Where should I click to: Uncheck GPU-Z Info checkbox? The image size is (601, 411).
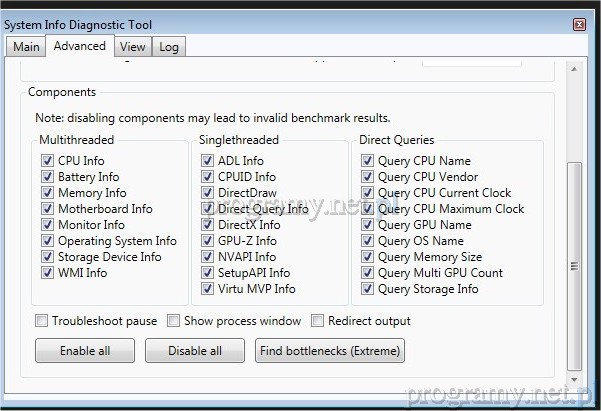coord(207,241)
